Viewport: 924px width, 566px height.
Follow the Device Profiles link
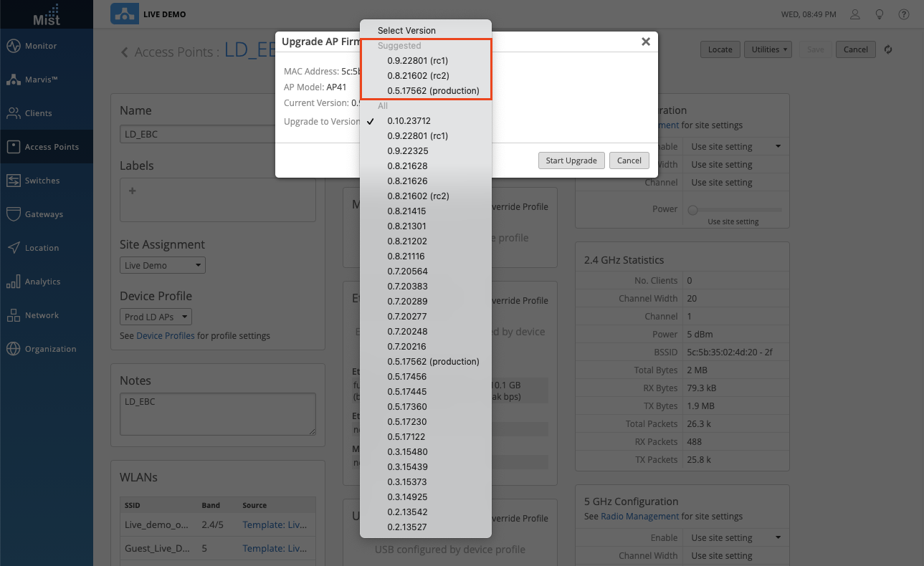point(166,335)
